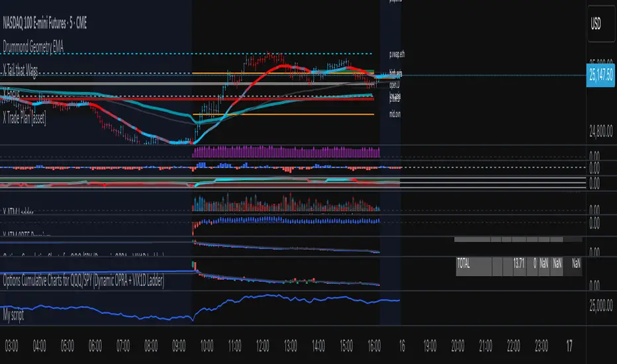Click the purple histogram bars pane
The height and width of the screenshot is (364, 617).
click(286, 152)
